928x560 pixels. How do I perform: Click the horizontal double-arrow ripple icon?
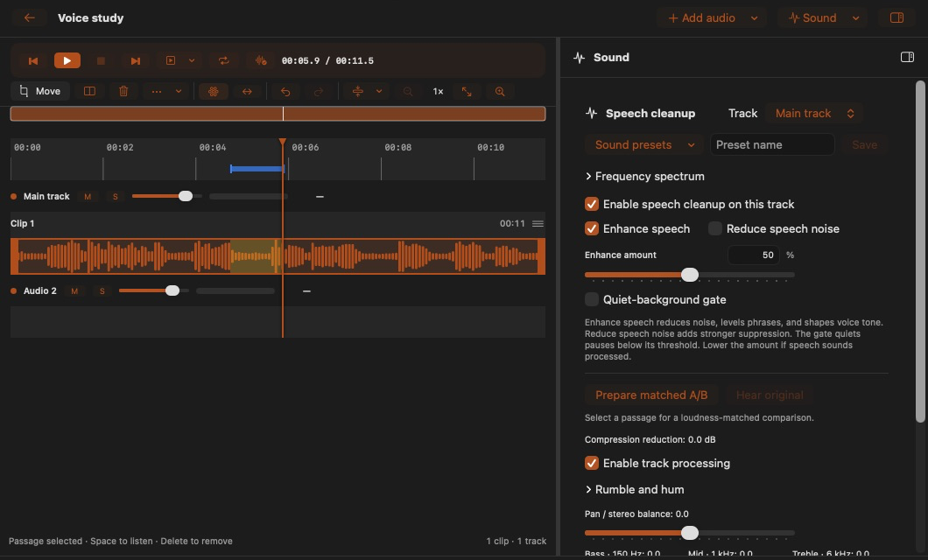pos(247,91)
